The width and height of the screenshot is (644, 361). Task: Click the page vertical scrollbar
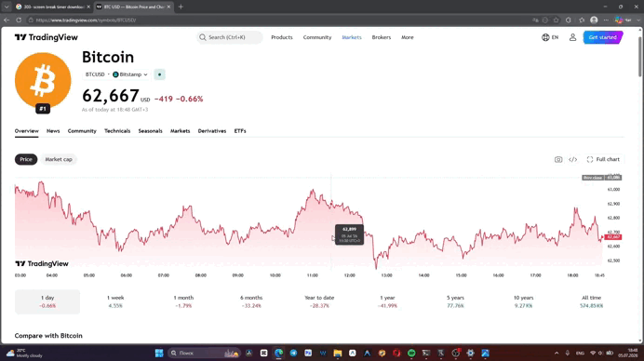(640, 58)
